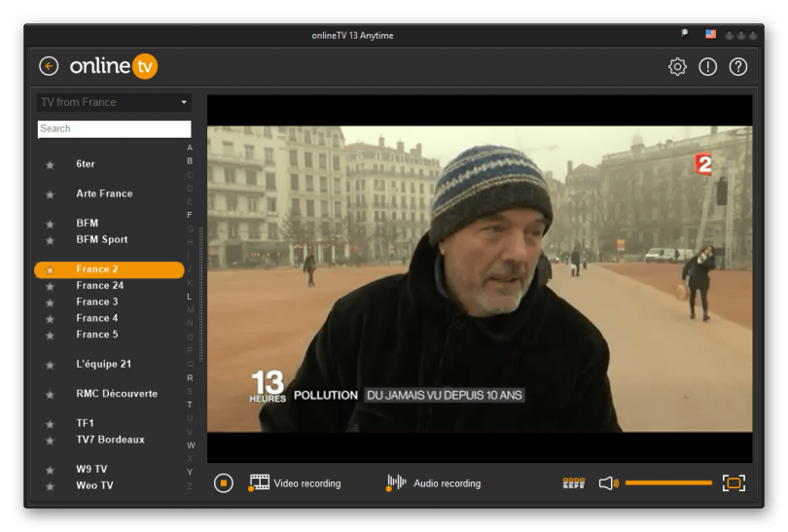Jump to letter F in index

click(x=190, y=215)
